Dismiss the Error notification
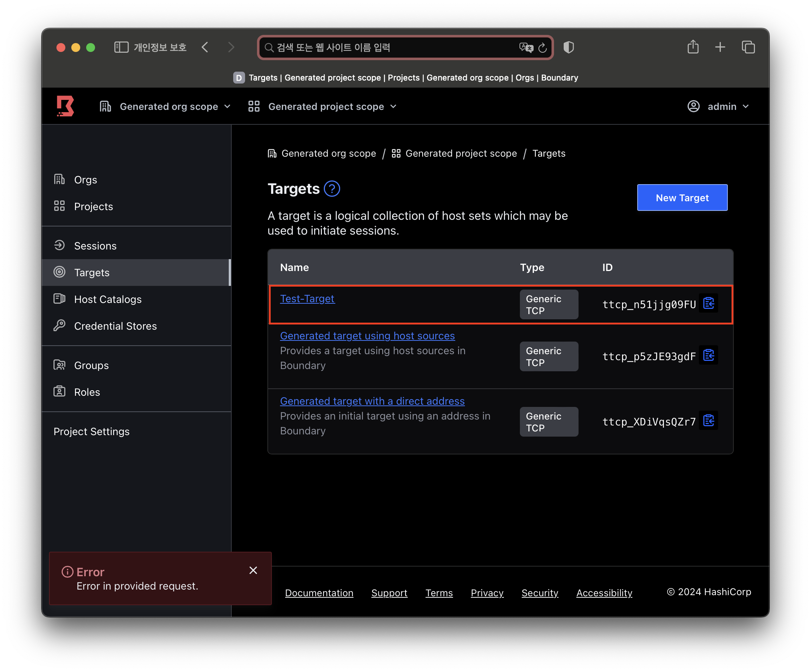This screenshot has width=811, height=672. [x=253, y=570]
